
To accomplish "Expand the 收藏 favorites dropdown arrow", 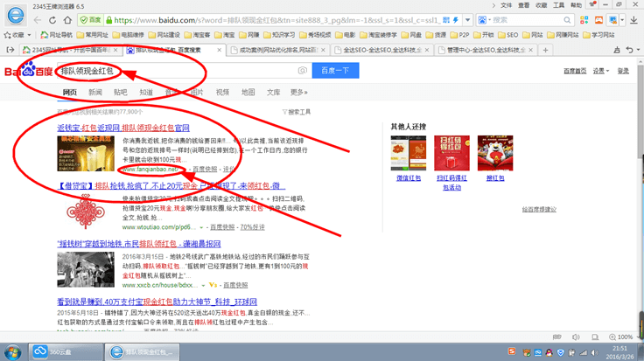I will (29, 35).
